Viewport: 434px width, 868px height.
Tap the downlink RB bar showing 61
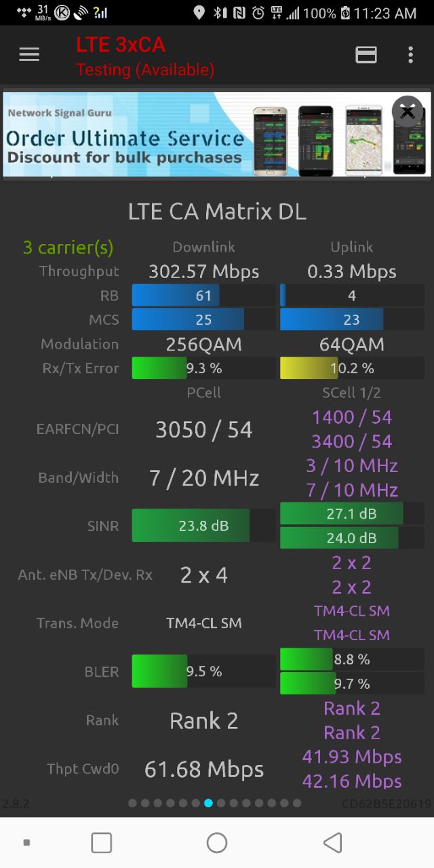203,296
